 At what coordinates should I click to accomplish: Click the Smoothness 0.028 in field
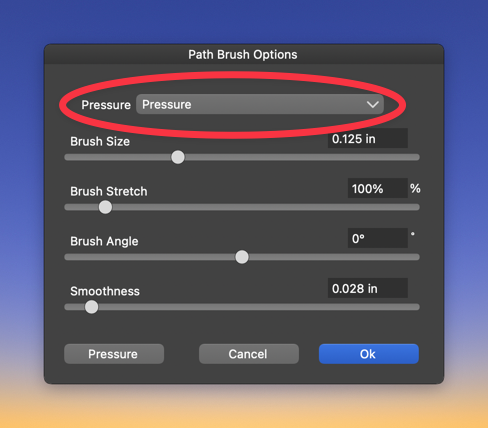click(x=368, y=288)
